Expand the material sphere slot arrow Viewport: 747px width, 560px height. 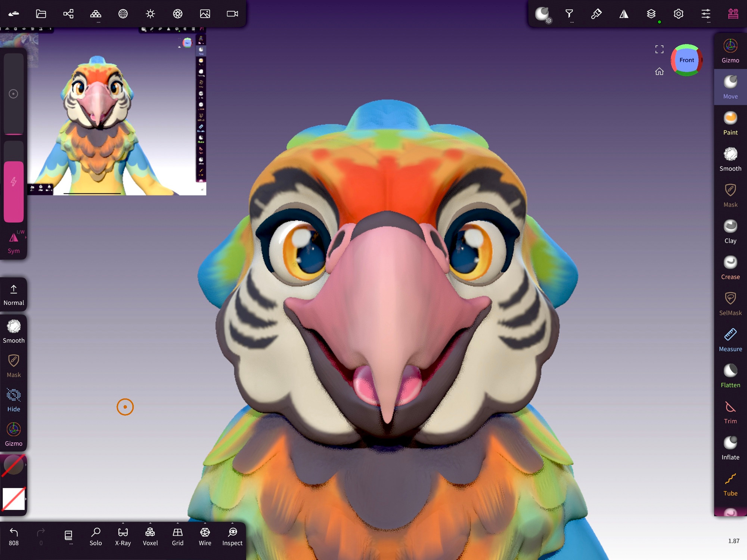click(26, 465)
